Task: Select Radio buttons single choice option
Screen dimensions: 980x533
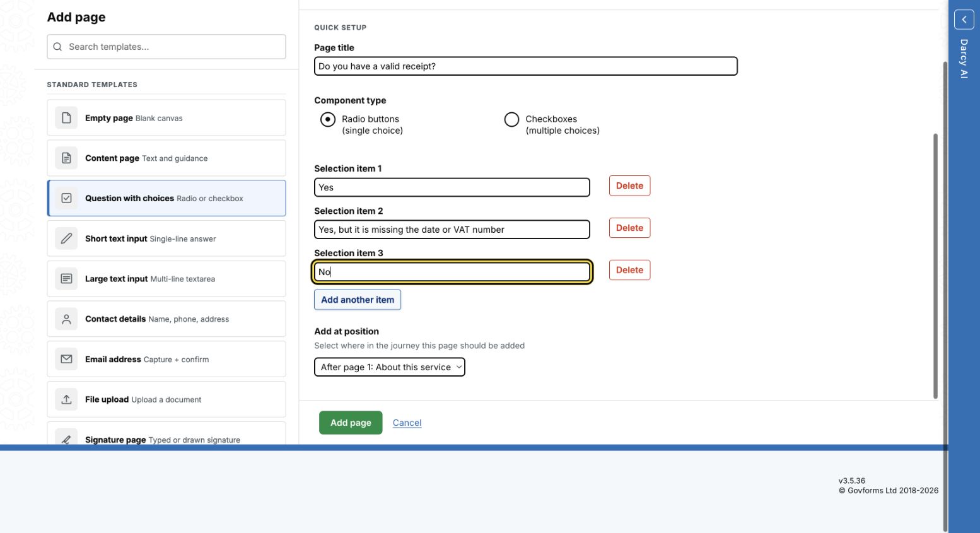Action: pos(328,119)
